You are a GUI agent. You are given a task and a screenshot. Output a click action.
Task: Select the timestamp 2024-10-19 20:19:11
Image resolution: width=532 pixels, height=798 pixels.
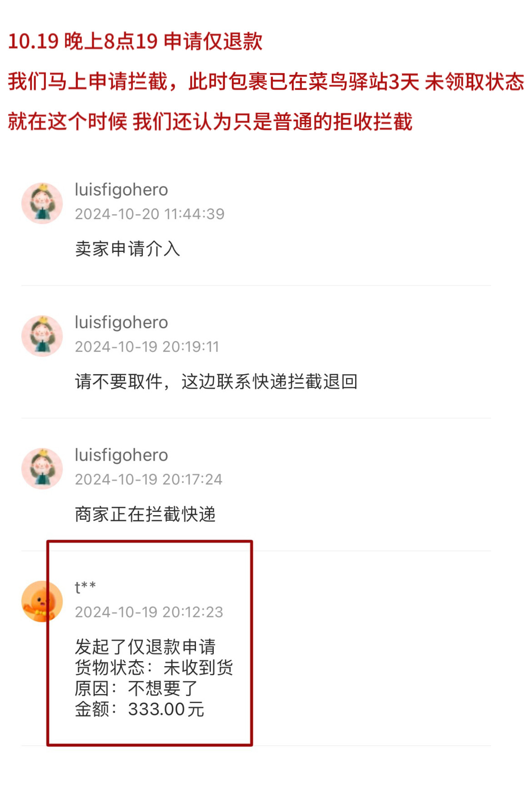point(147,347)
